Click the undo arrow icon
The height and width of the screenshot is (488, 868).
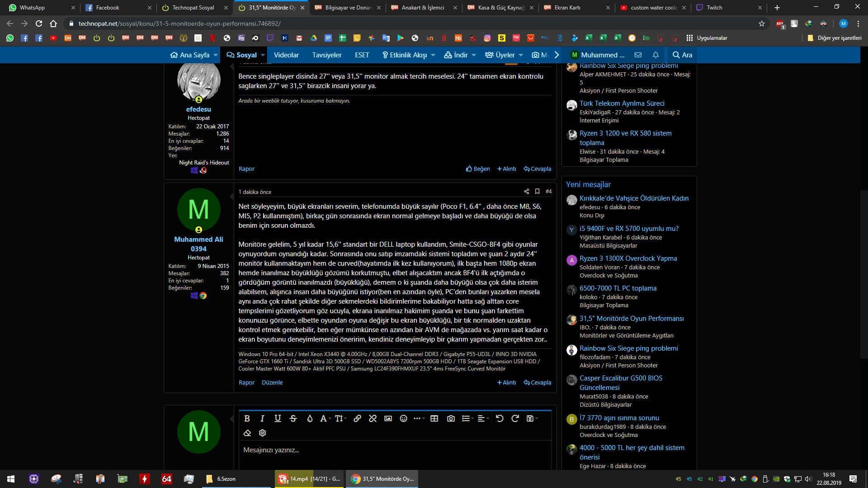(499, 418)
